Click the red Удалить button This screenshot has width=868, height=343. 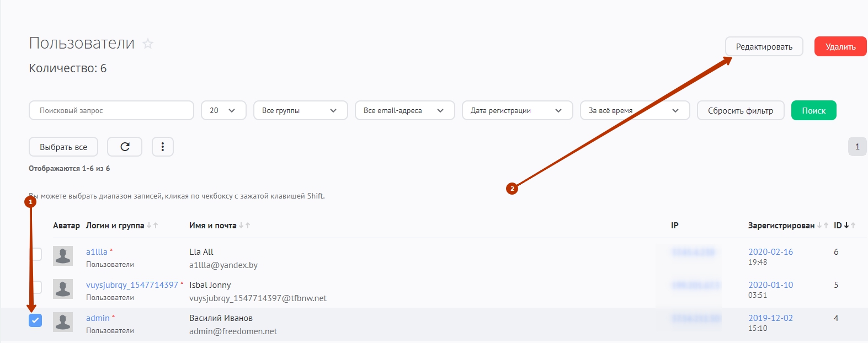pos(840,47)
